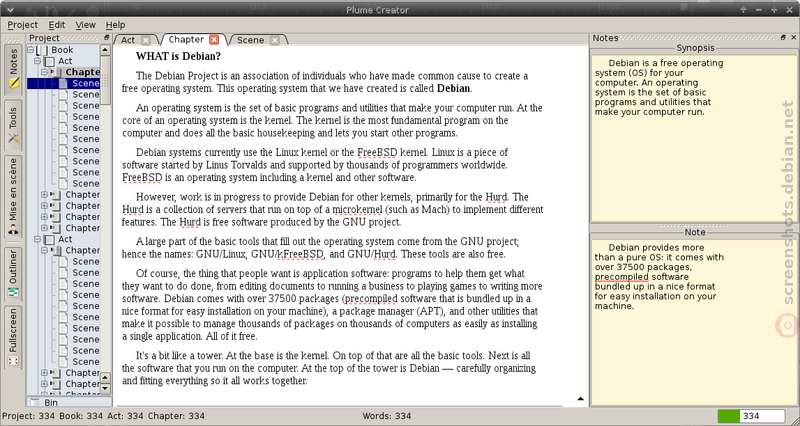Click "Book: 334" in the status bar
Image resolution: width=800 pixels, height=426 pixels.
[81, 416]
